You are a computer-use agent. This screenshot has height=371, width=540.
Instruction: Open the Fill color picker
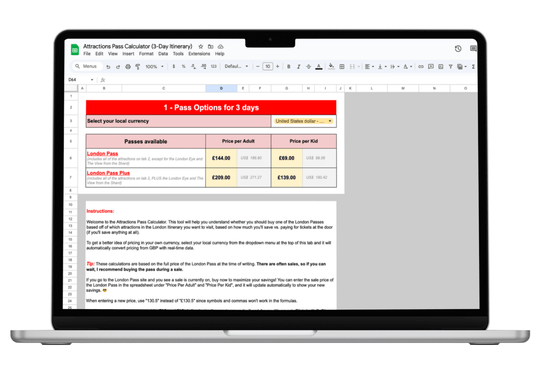331,66
